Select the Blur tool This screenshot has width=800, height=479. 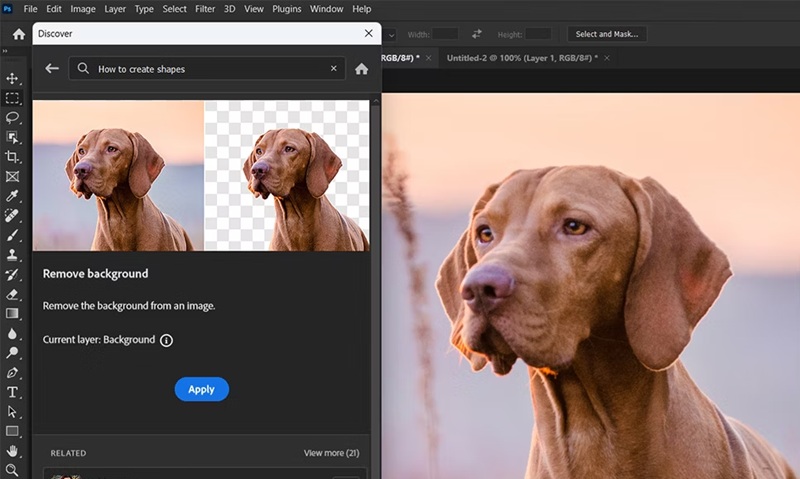coord(12,334)
